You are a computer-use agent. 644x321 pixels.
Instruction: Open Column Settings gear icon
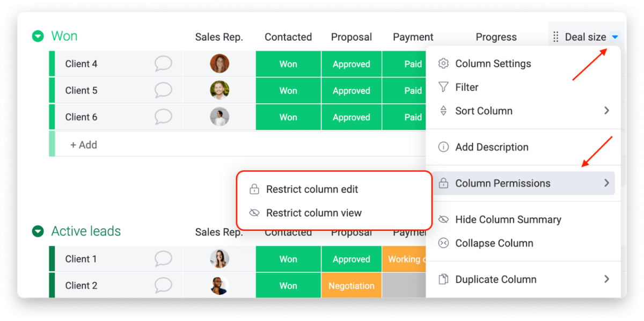[443, 63]
